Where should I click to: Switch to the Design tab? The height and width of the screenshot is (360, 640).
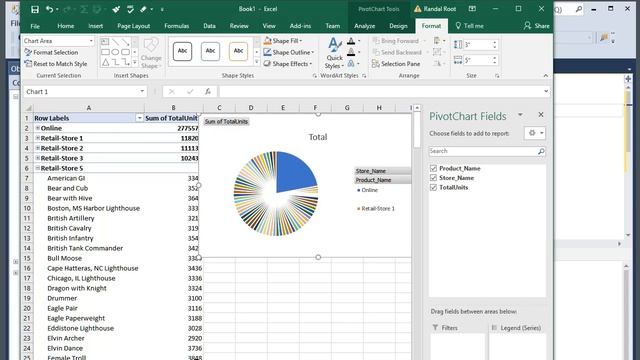click(x=398, y=26)
